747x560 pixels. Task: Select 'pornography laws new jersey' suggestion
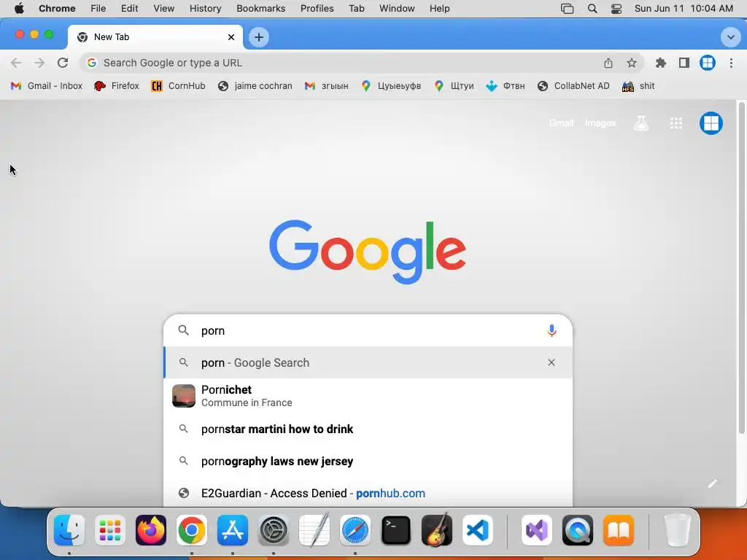(x=368, y=461)
